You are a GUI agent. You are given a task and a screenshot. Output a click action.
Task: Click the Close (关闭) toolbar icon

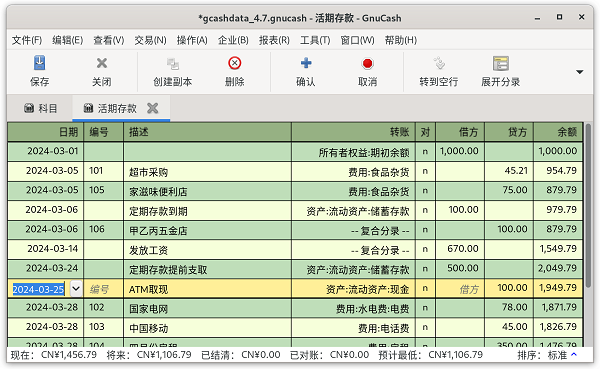point(102,63)
